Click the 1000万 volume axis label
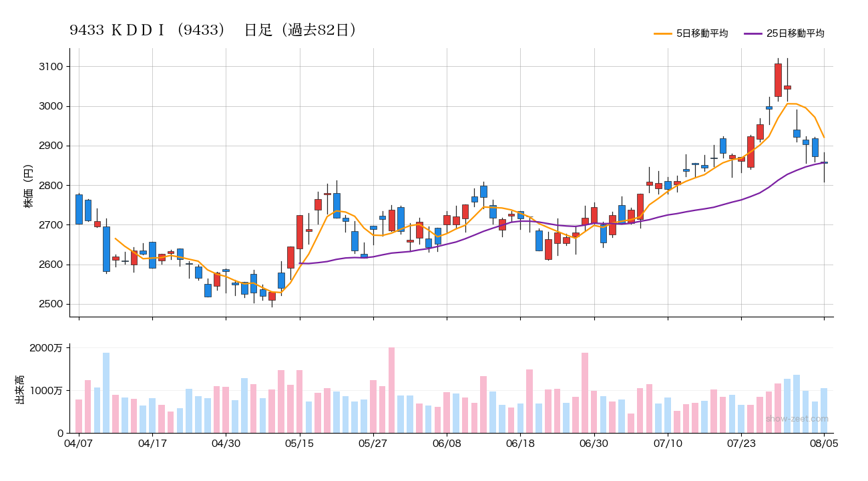 click(46, 390)
